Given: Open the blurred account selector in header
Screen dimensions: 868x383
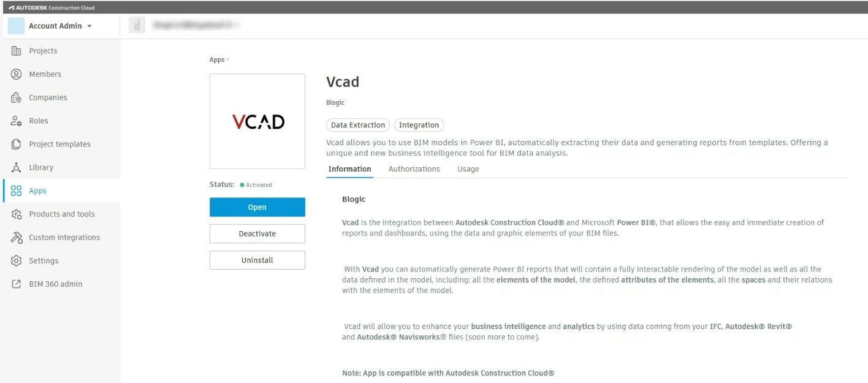Looking at the screenshot, I should coord(184,26).
